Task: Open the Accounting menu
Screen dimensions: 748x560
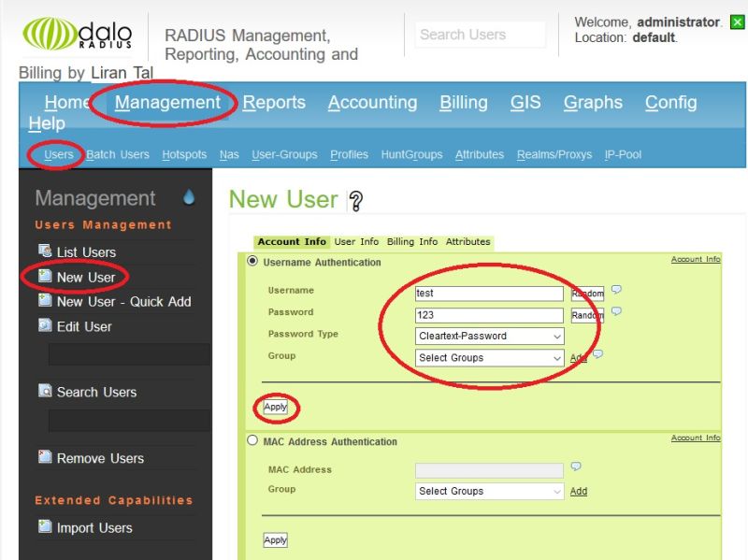Action: pos(372,103)
